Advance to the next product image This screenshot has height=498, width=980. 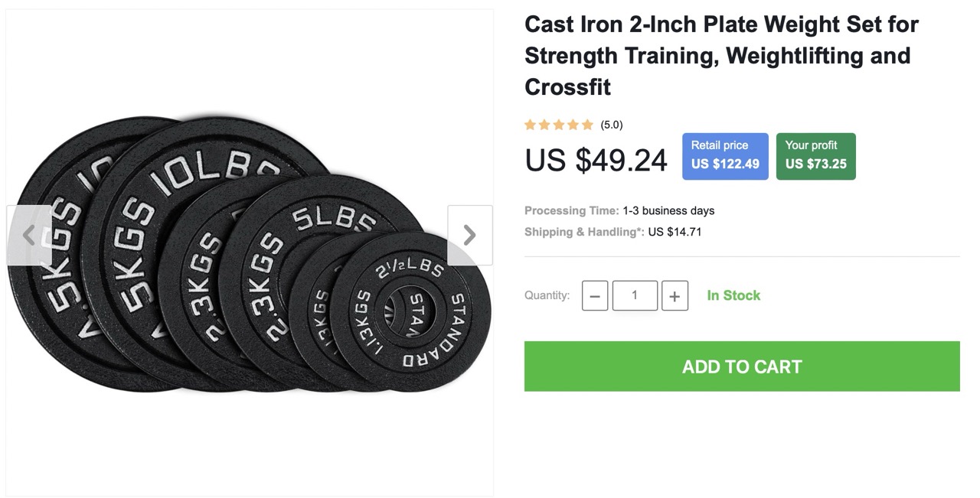469,235
